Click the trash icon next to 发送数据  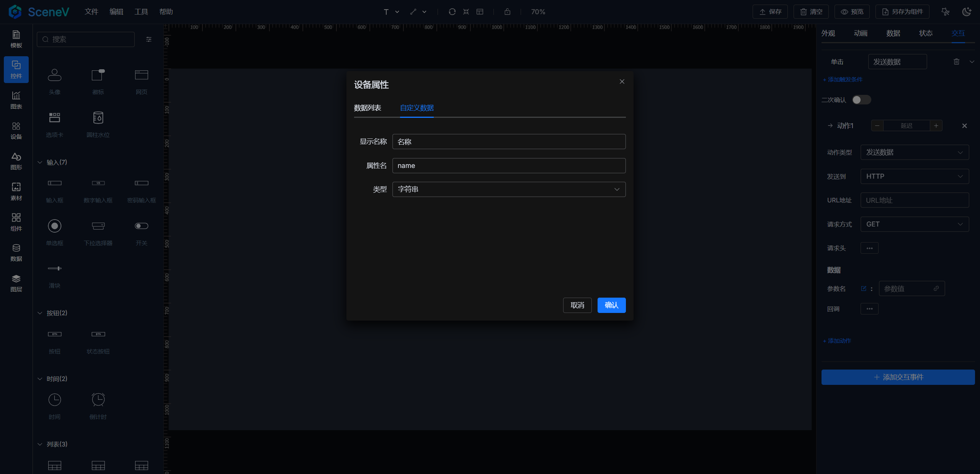[956, 62]
